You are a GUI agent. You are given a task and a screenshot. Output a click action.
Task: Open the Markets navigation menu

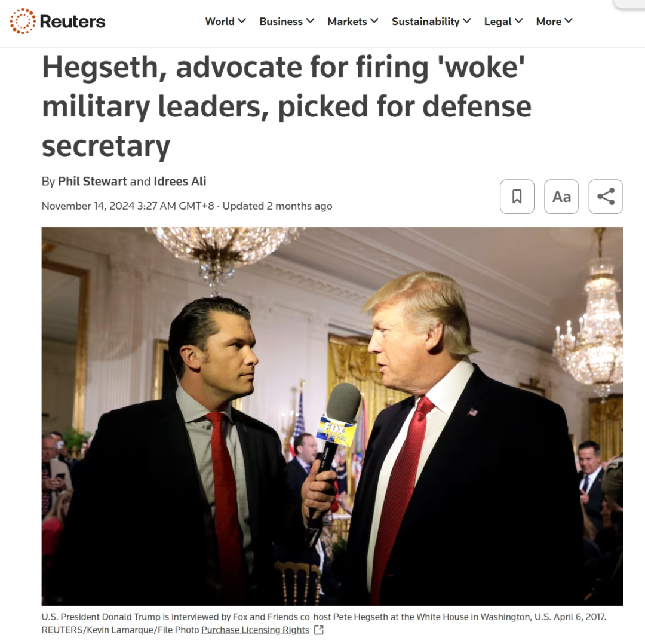[347, 22]
